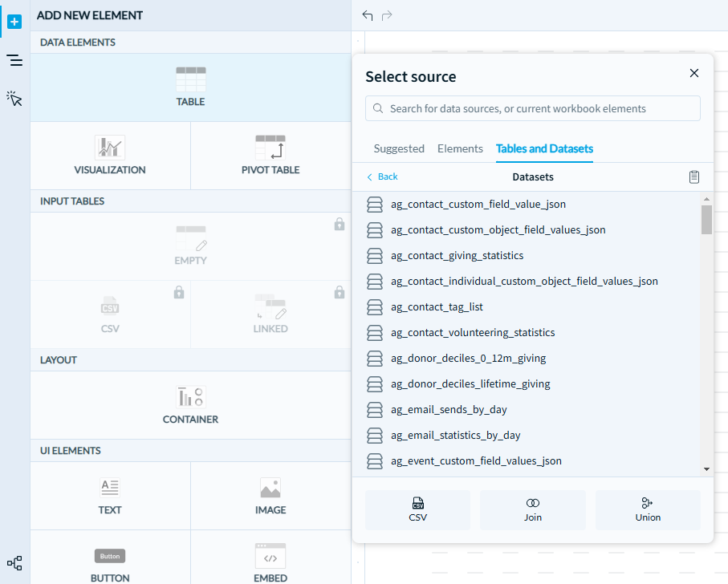Add a Linked input table
Image resolution: width=728 pixels, height=584 pixels.
click(270, 314)
